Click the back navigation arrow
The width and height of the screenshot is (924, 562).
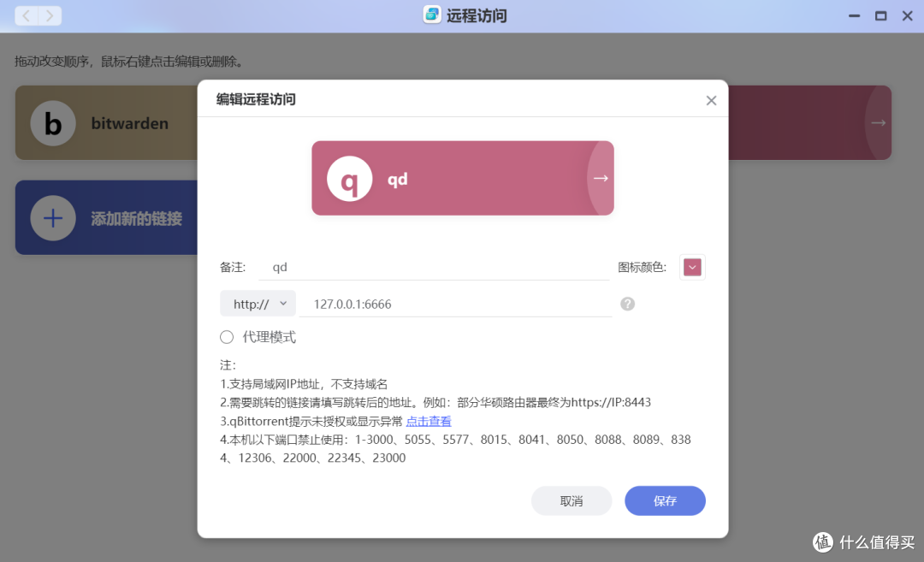pos(27,16)
